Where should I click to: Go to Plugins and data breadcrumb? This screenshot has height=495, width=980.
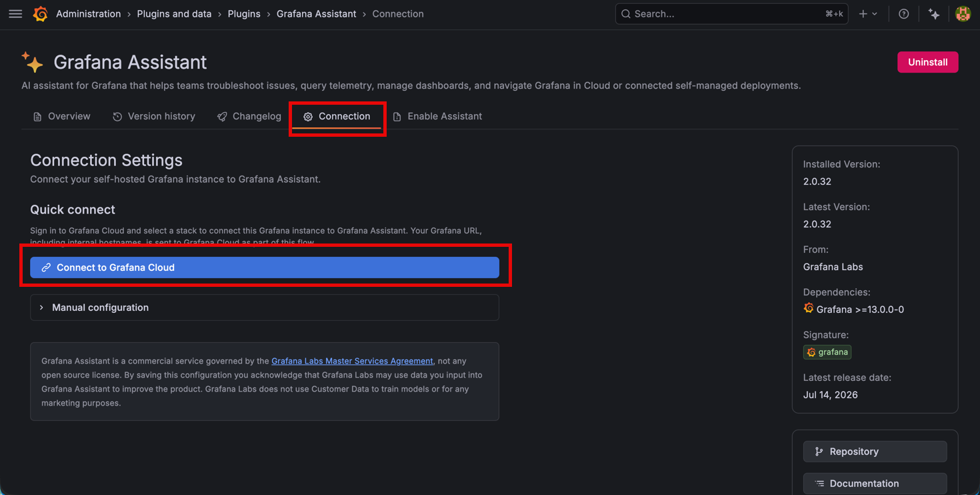(x=174, y=14)
